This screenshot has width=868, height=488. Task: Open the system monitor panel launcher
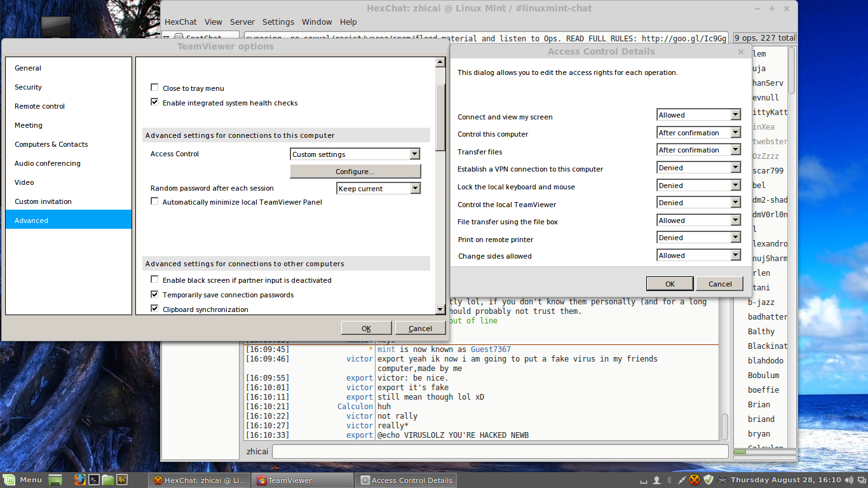click(x=121, y=480)
